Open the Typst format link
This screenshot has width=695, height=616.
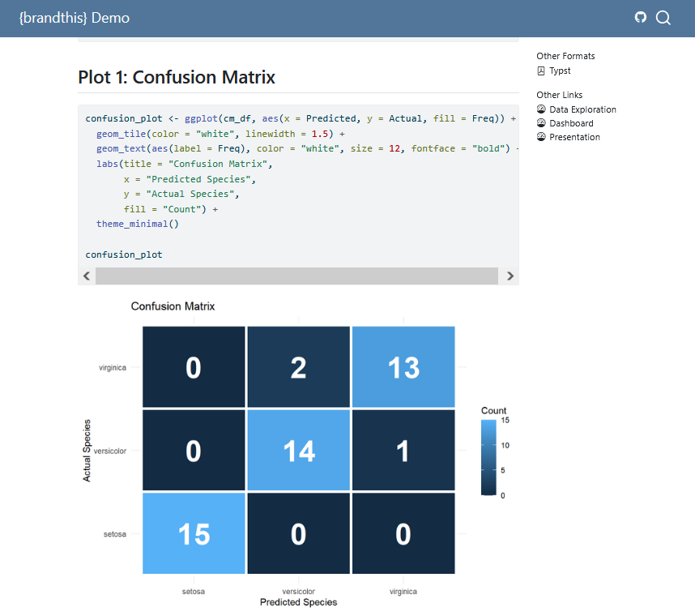[x=560, y=71]
